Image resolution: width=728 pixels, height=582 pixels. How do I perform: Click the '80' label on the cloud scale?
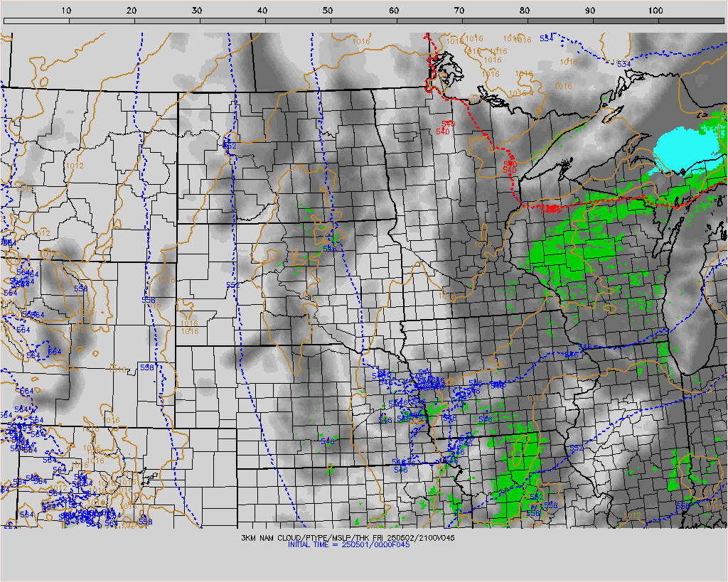[525, 10]
